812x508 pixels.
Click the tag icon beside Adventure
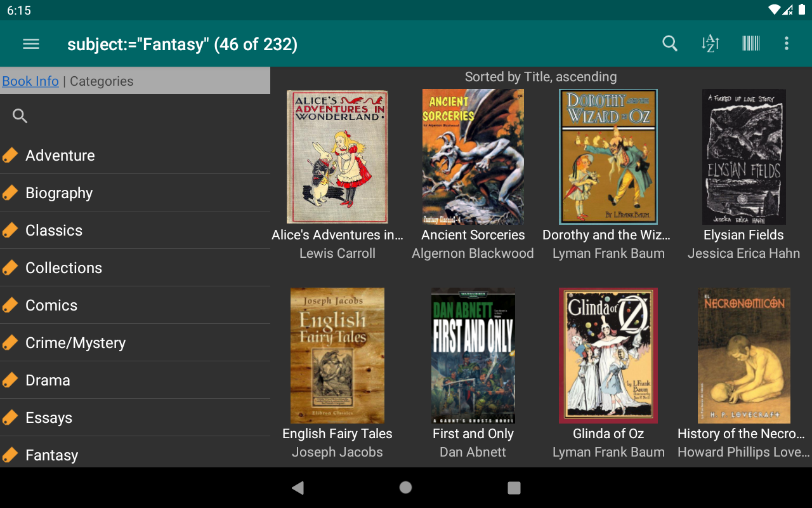[x=10, y=155]
